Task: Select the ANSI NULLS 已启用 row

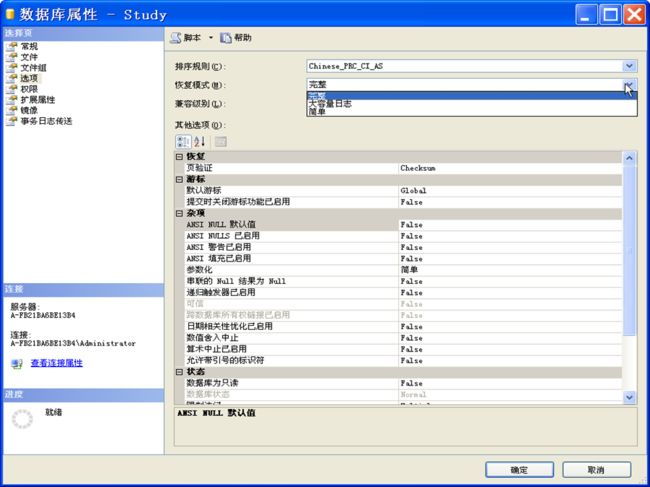Action: coord(403,236)
